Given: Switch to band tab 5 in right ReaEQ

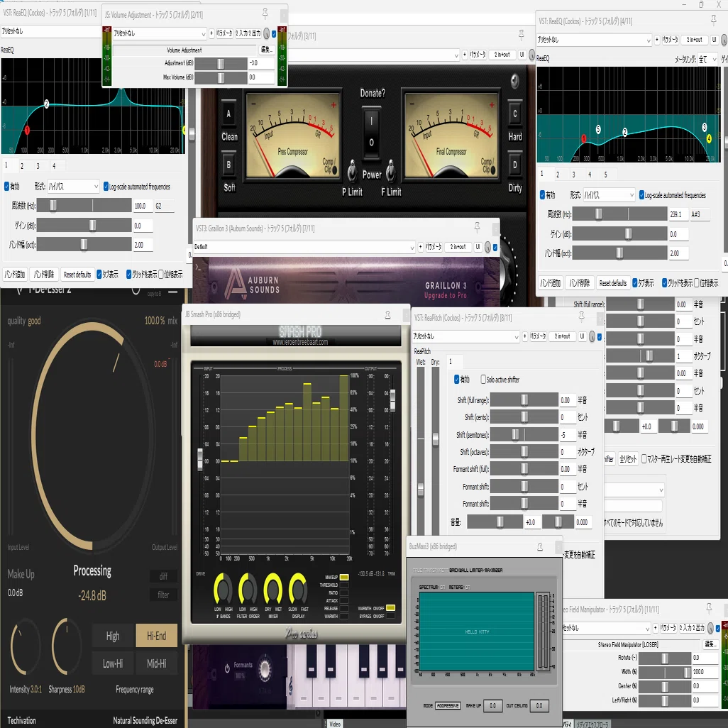Looking at the screenshot, I should [605, 175].
